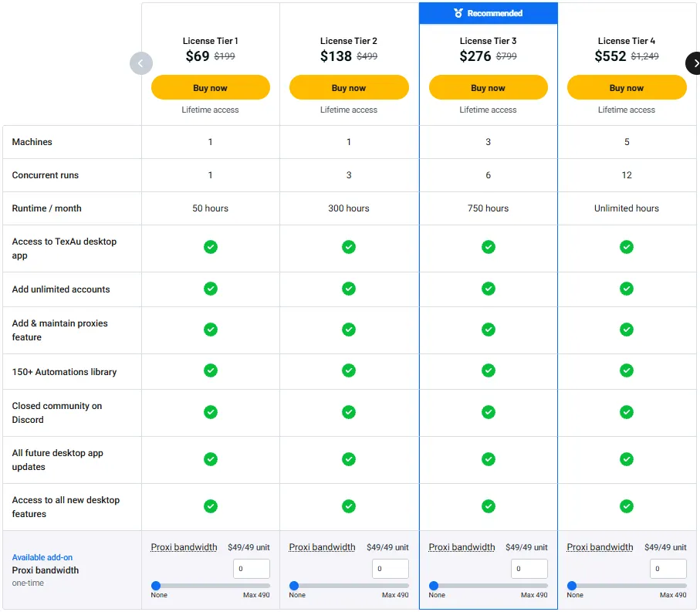Buy License Tier 3 now
Viewport: 700px width, 612px height.
(x=488, y=87)
